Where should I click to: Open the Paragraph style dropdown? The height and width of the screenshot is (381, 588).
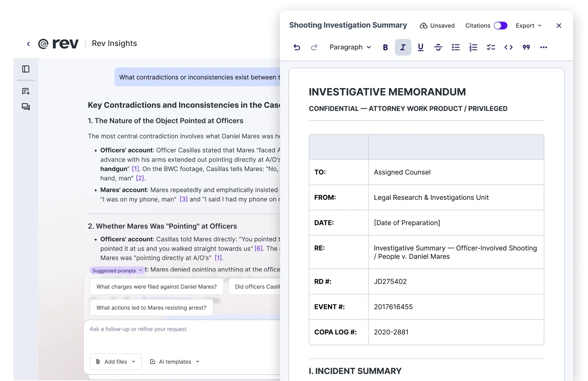[350, 47]
